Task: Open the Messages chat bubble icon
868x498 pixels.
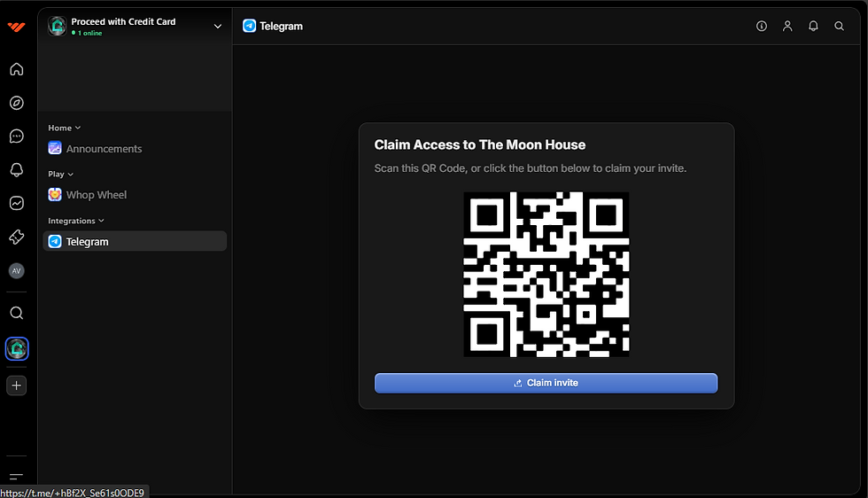Action: 17,136
